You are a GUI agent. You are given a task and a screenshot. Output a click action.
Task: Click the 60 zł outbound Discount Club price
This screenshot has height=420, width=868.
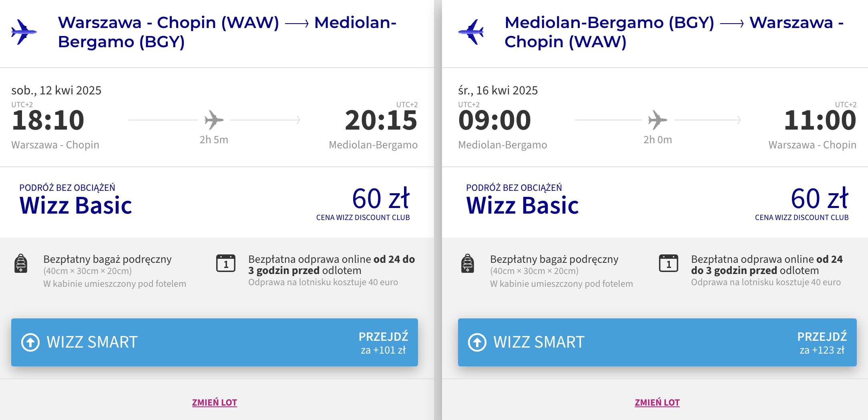point(381,198)
